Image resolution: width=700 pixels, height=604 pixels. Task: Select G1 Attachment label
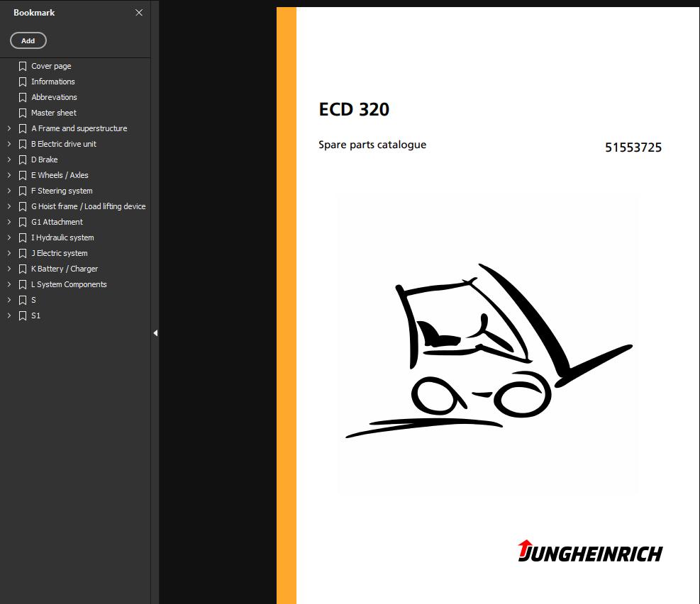click(57, 222)
